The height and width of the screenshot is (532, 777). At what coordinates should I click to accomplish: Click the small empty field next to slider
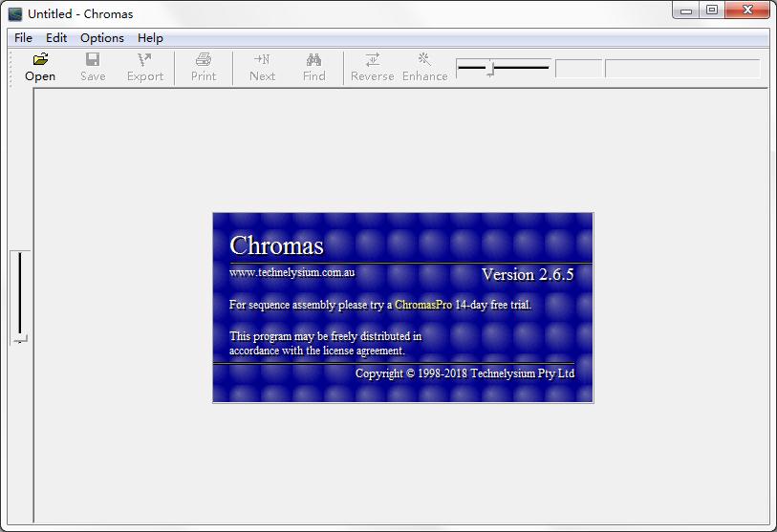pos(578,69)
